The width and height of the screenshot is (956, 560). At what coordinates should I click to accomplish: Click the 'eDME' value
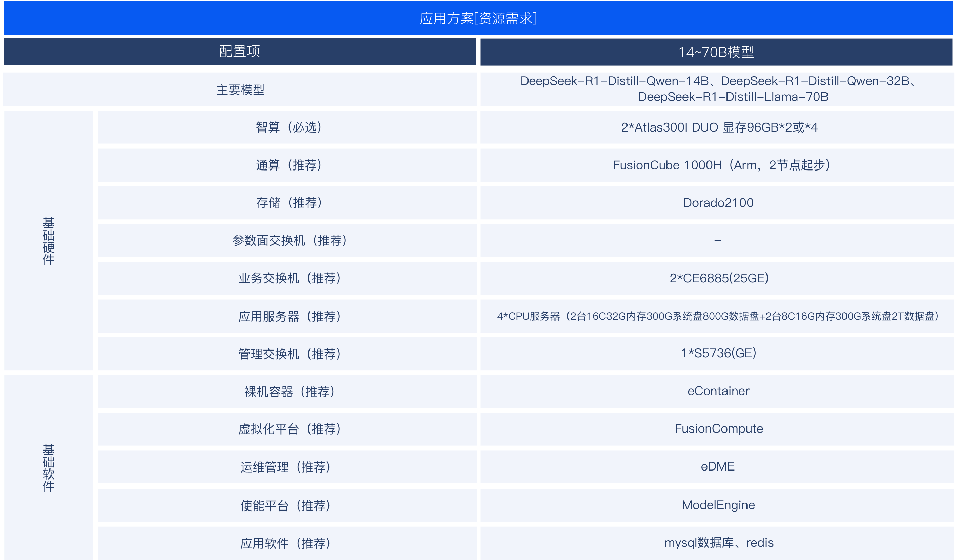(x=717, y=466)
